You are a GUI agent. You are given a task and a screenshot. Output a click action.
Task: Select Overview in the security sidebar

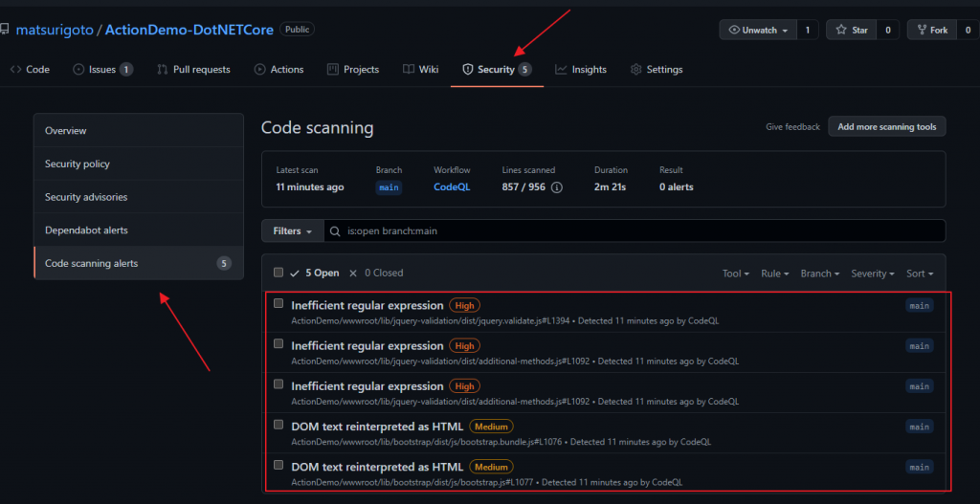139,130
